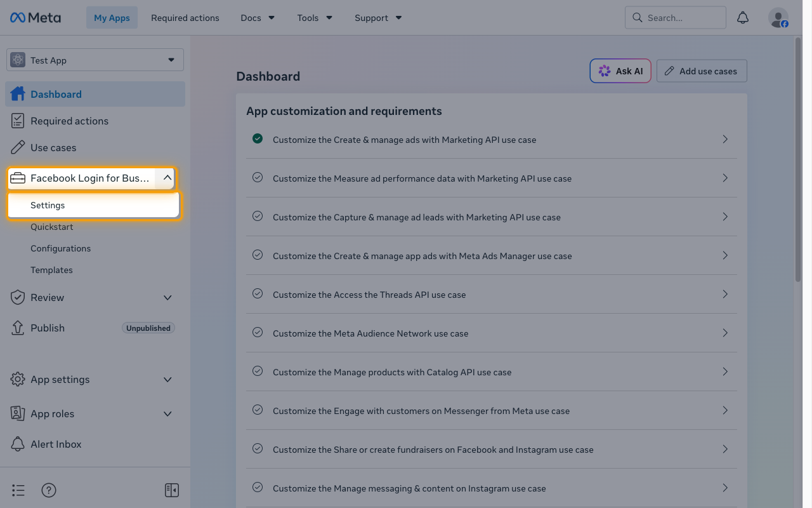The image size is (812, 508).
Task: Click the Meta logo
Action: (x=36, y=18)
